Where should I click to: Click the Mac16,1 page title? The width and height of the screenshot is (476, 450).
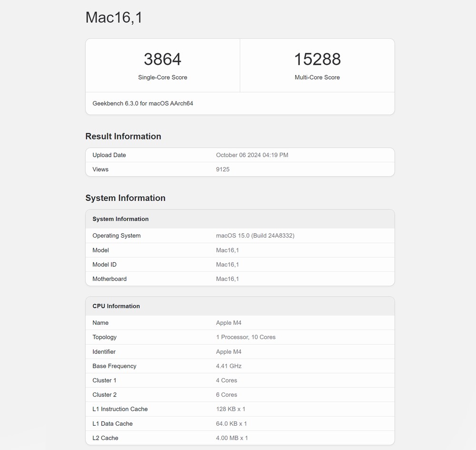point(114,18)
